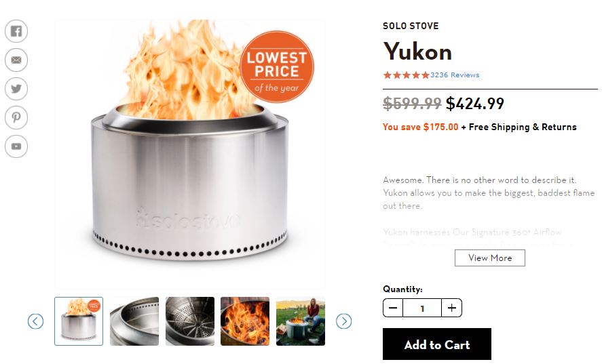This screenshot has height=364, width=602.
Task: Advance thumbnails with right arrow
Action: coord(343,321)
